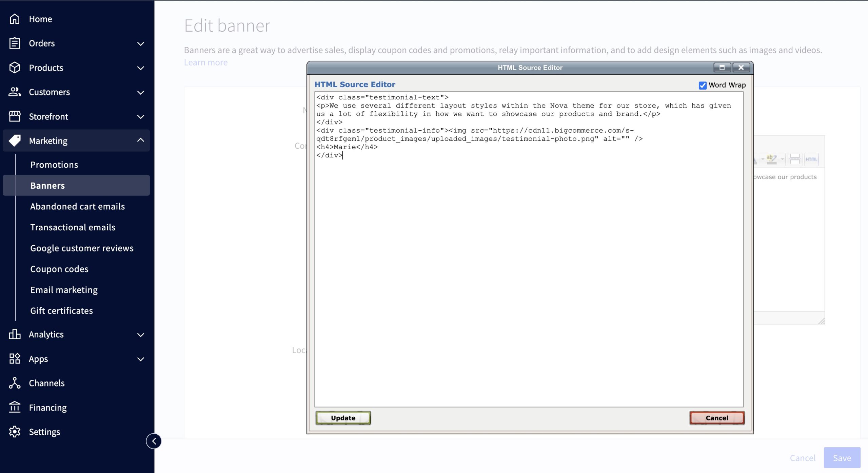Click the Channels network icon
The width and height of the screenshot is (868, 473).
coord(15,383)
